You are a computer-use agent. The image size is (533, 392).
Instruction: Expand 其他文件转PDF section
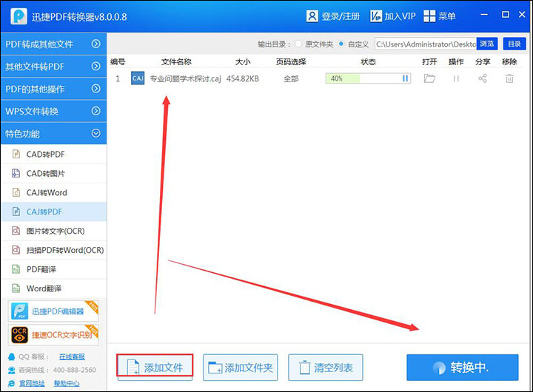[54, 67]
